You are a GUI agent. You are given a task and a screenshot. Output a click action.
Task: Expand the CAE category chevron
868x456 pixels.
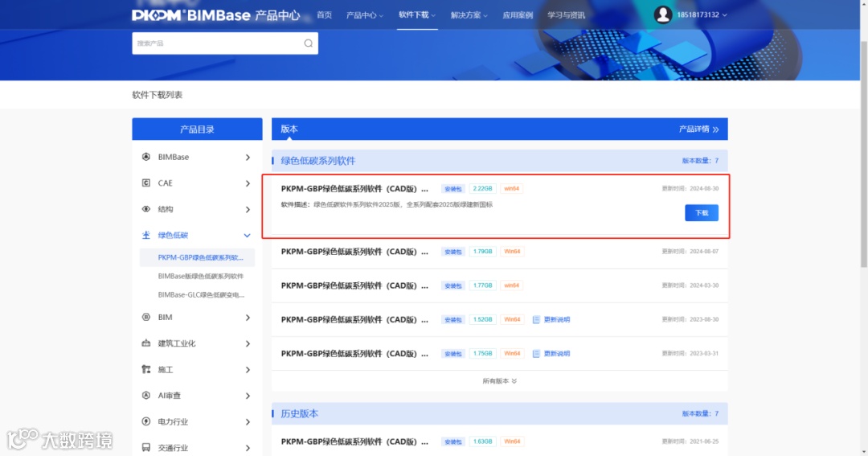(248, 183)
